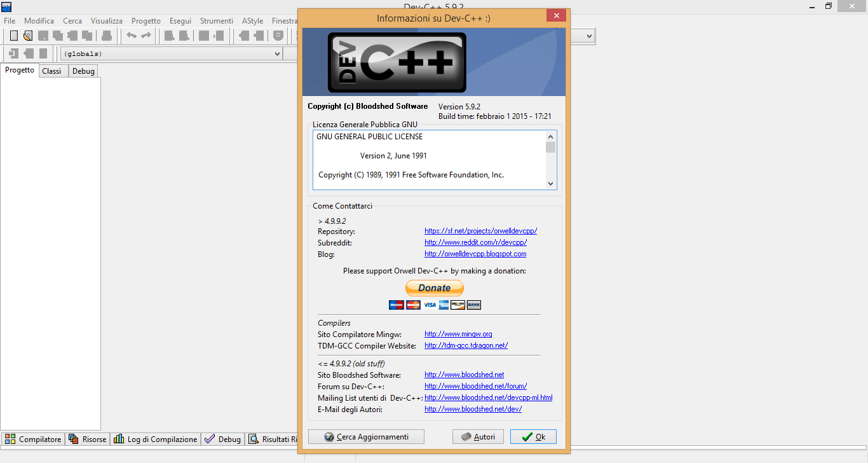868x463 pixels.
Task: Open the File menu
Action: (10, 21)
